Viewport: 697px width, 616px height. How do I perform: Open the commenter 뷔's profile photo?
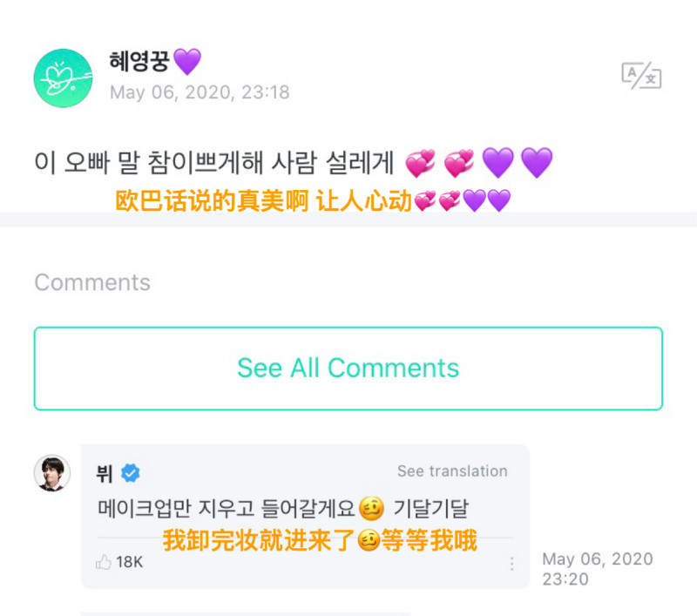pos(52,473)
